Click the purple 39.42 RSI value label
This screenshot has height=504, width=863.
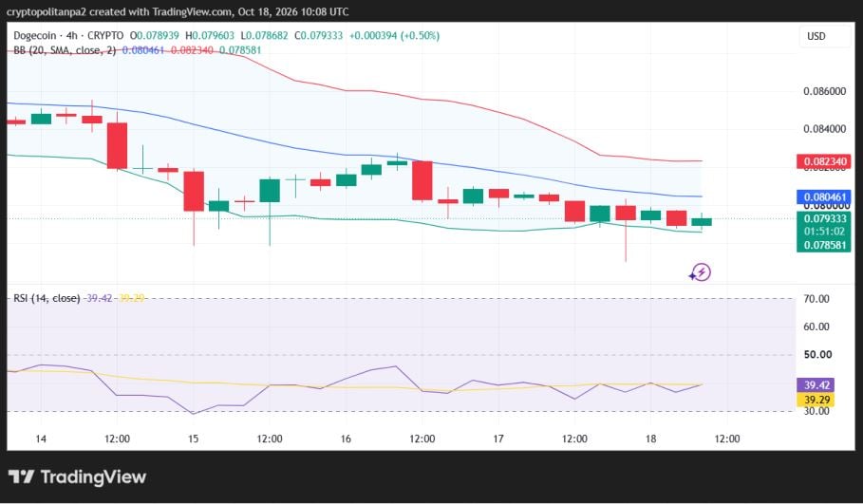816,385
